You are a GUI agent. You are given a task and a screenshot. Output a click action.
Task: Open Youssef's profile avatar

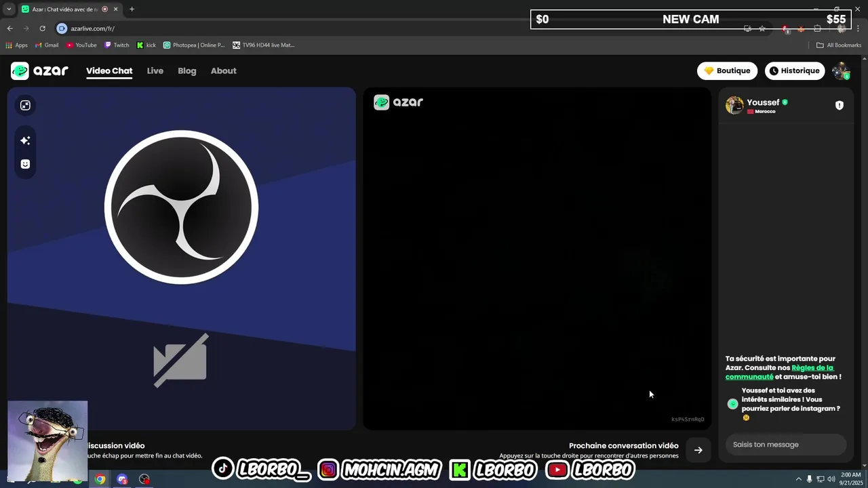734,105
